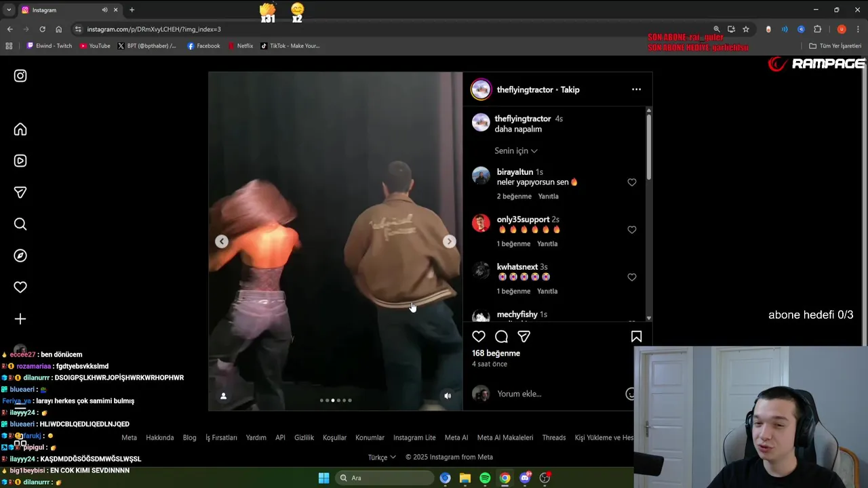Go back in the browser

9,29
